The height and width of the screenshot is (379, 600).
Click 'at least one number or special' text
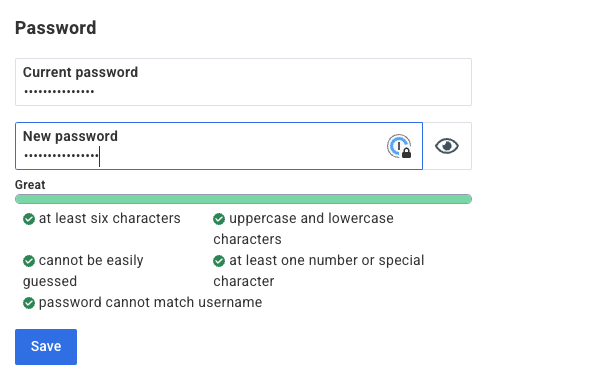(327, 260)
